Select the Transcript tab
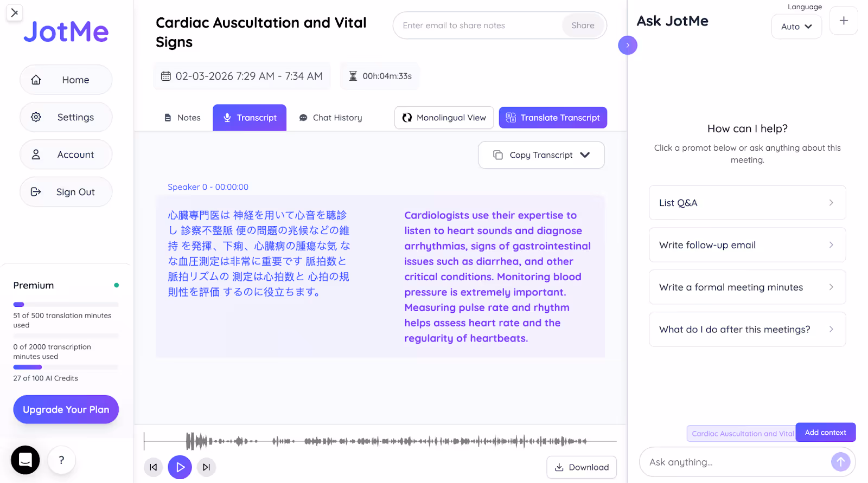868x483 pixels. [250, 118]
